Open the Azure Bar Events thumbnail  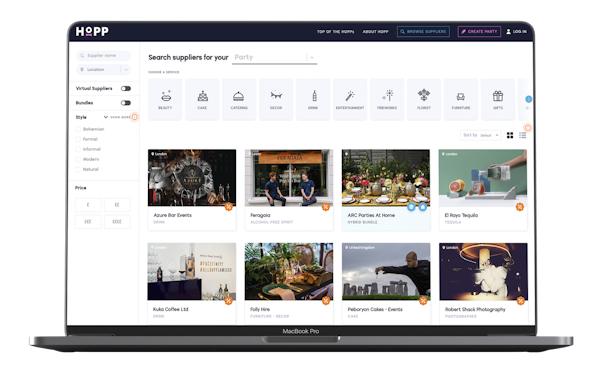(192, 178)
